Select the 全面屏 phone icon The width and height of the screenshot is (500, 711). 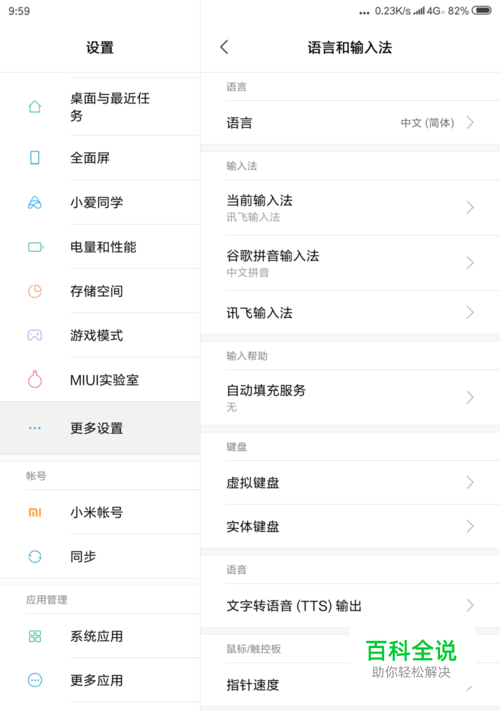pos(35,158)
